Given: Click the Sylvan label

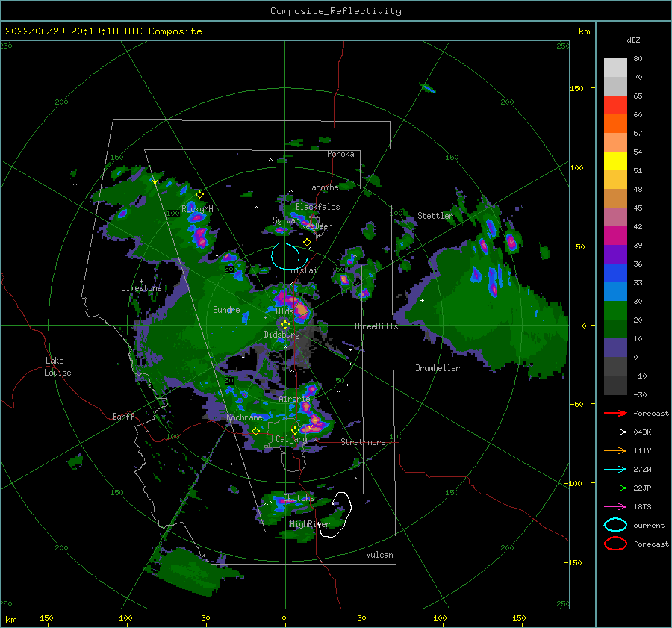Looking at the screenshot, I should (x=286, y=220).
